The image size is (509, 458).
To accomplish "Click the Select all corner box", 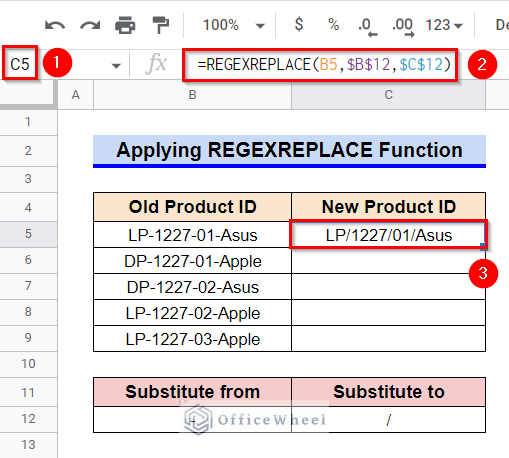I will pyautogui.click(x=28, y=95).
